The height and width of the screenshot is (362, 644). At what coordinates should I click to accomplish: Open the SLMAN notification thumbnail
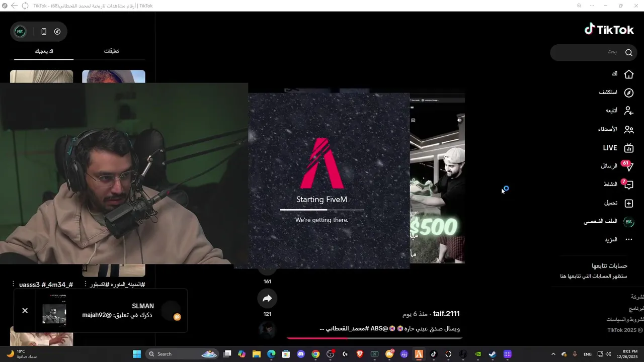click(54, 311)
